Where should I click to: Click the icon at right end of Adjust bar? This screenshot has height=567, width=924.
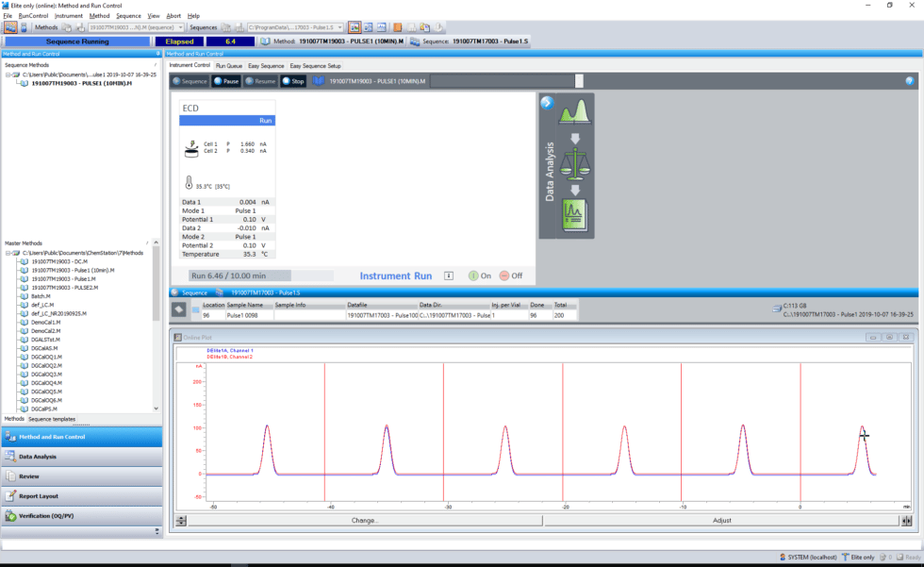pyautogui.click(x=906, y=521)
